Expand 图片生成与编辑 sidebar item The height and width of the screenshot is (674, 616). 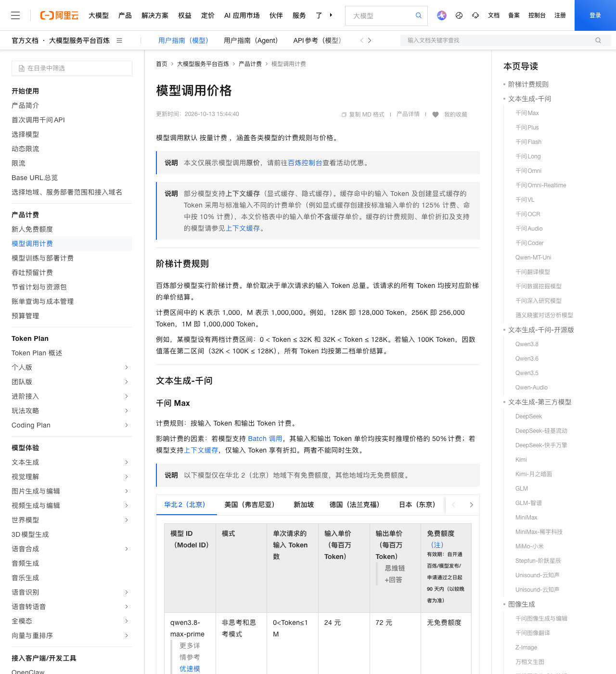(127, 491)
